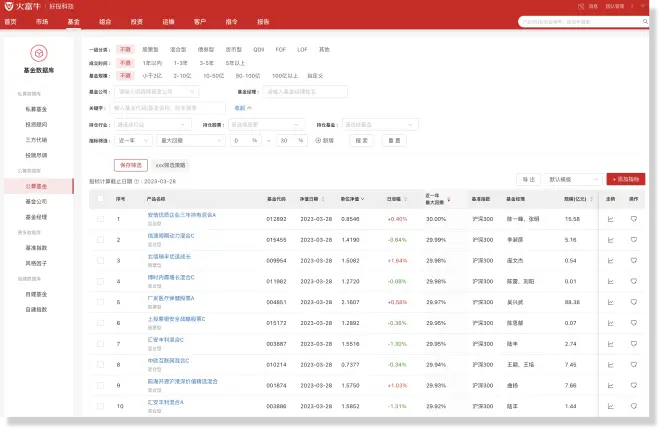The height and width of the screenshot is (429, 660).
Task: Tick the checkbox for row 1 fund
Action: 100,218
